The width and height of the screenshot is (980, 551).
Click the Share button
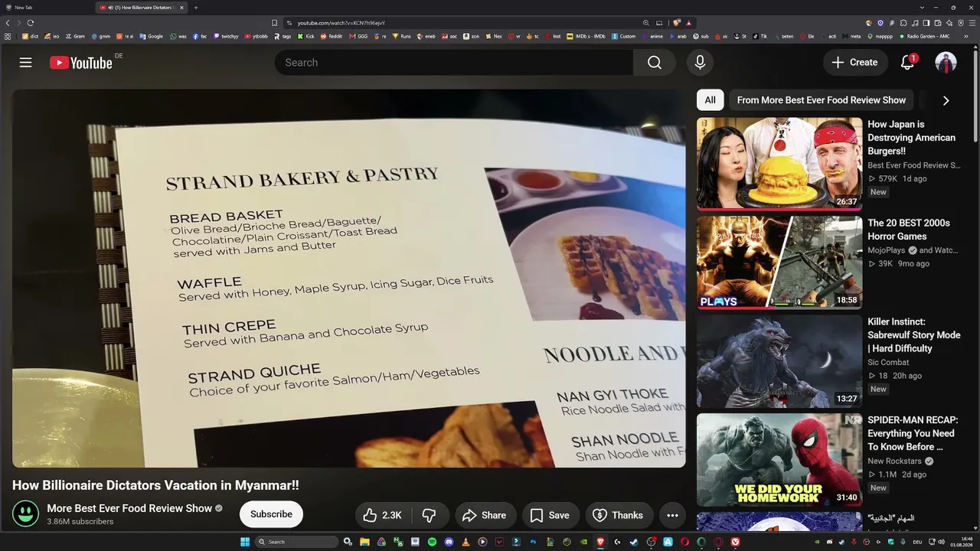click(x=485, y=515)
